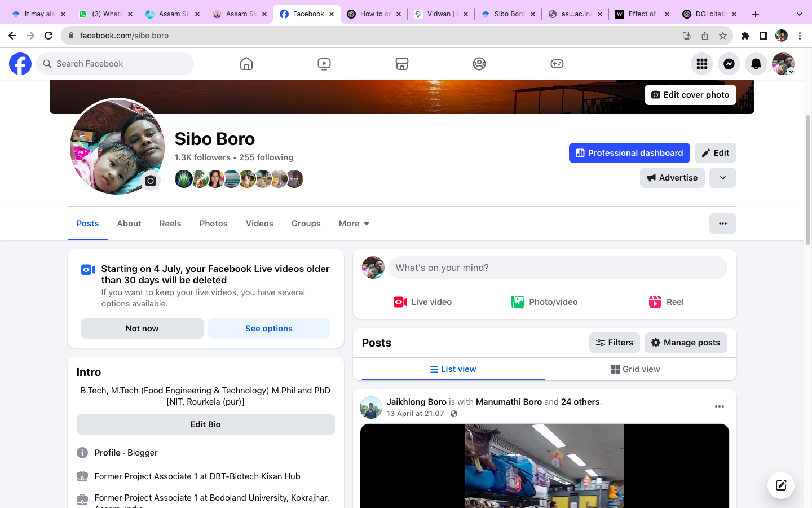Switch to Grid view of posts

(635, 369)
